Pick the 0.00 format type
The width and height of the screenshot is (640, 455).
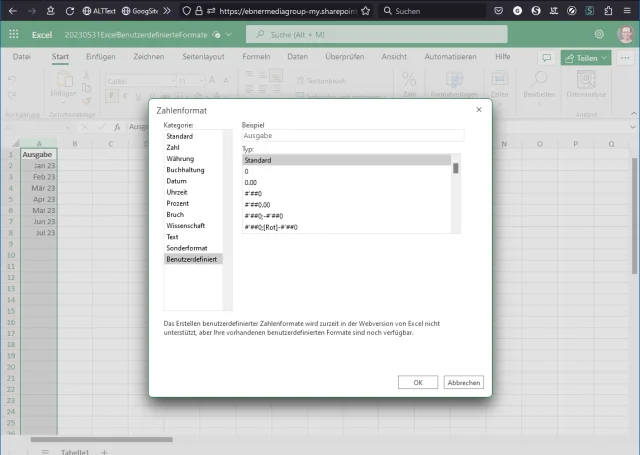[x=252, y=182]
